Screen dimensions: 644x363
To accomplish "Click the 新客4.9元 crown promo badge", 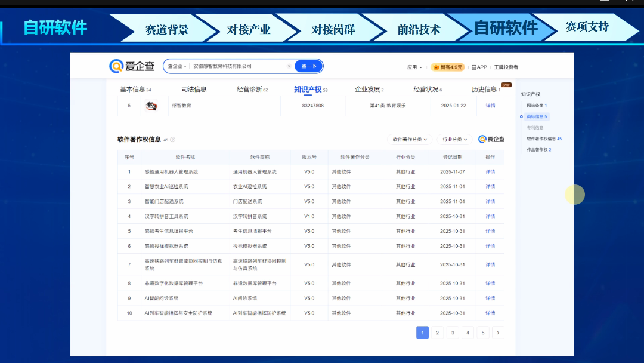I will [447, 67].
